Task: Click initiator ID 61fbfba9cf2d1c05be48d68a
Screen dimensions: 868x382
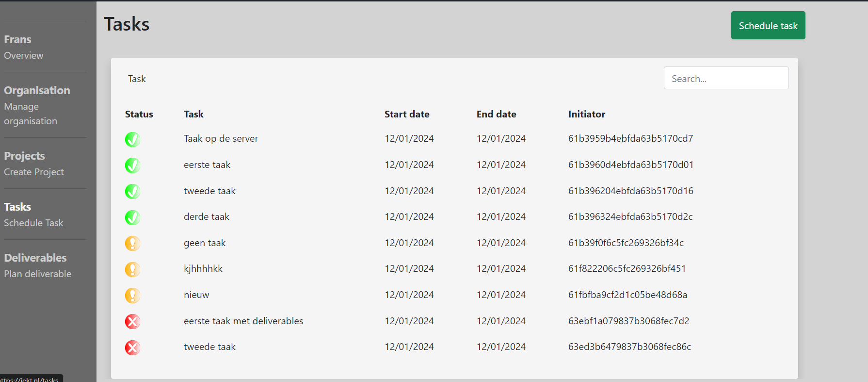Action: pos(627,295)
